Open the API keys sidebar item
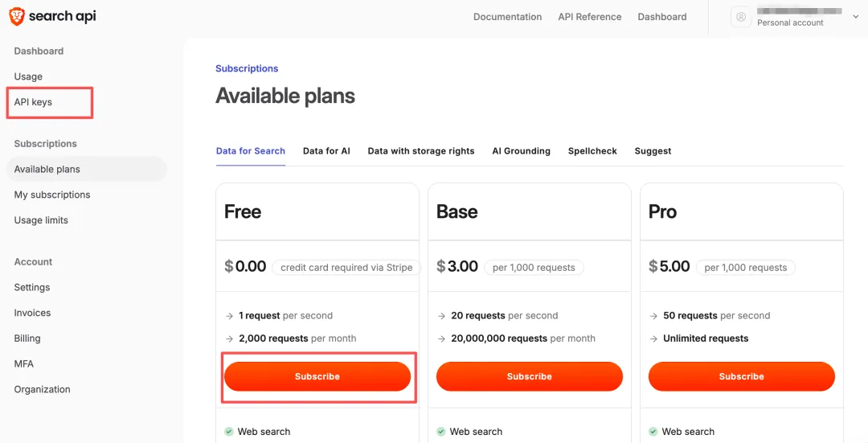 pos(33,102)
